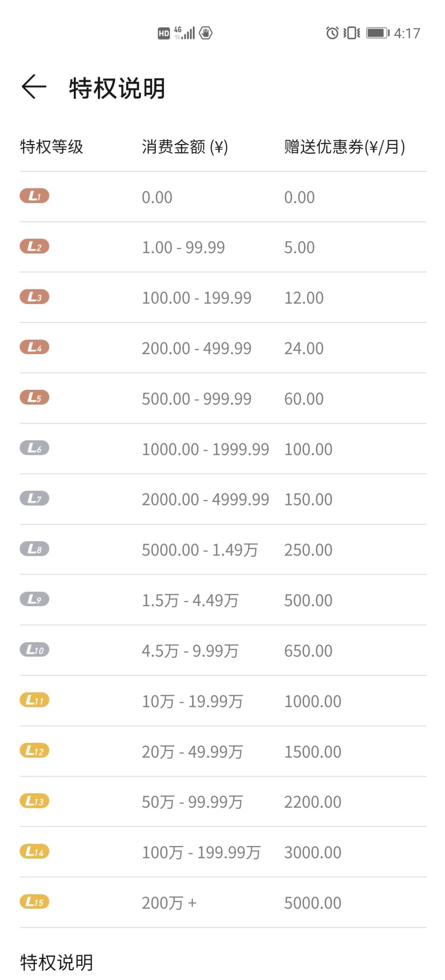Click the 200万 + spending amount

(169, 903)
